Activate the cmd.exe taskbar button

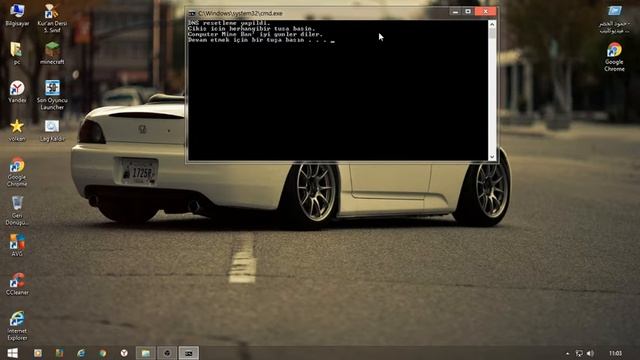coord(189,353)
